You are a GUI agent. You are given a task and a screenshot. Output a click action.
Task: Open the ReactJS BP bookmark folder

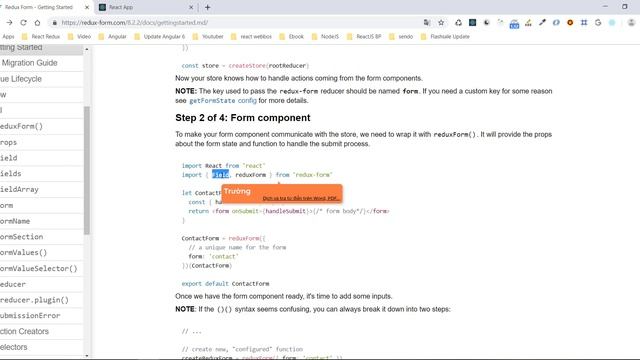pyautogui.click(x=364, y=37)
